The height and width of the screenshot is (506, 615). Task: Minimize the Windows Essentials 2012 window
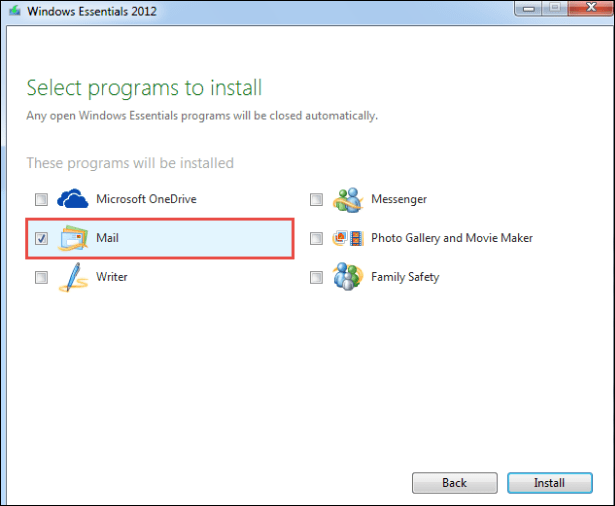coord(528,9)
